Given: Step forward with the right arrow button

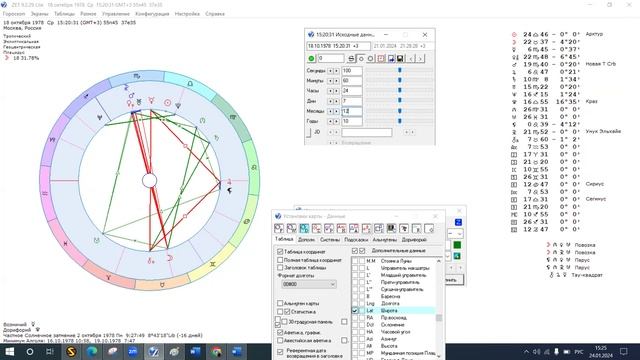Looking at the screenshot, I should click(420, 58).
